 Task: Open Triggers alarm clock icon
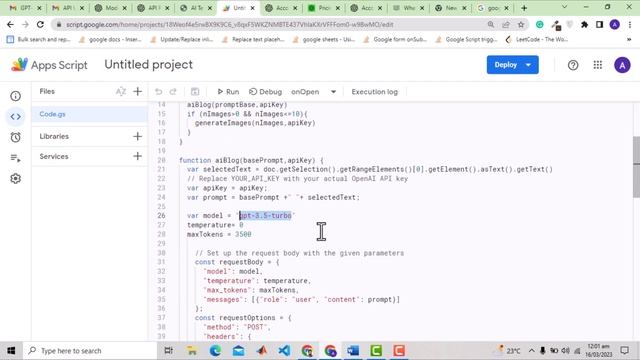click(16, 137)
